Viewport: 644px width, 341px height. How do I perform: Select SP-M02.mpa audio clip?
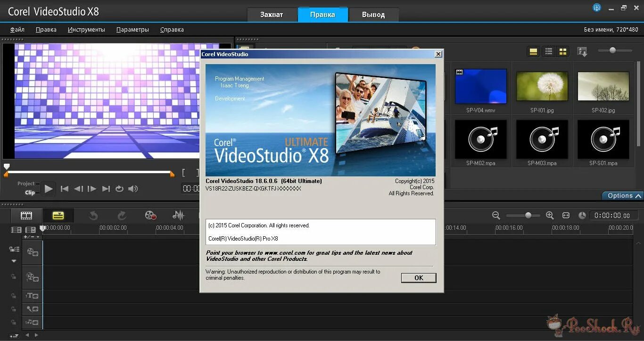pos(481,139)
